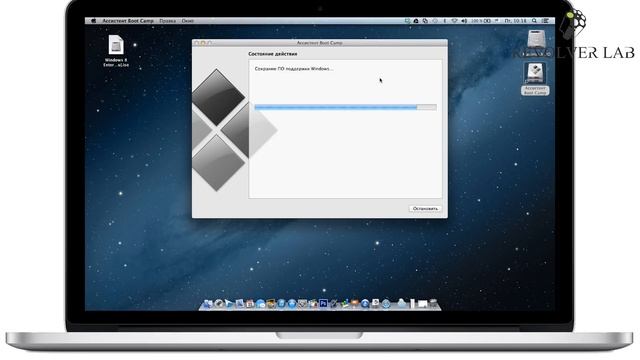Open the Ассистент Boot Camp menu
This screenshot has width=640, height=360.
pyautogui.click(x=128, y=21)
